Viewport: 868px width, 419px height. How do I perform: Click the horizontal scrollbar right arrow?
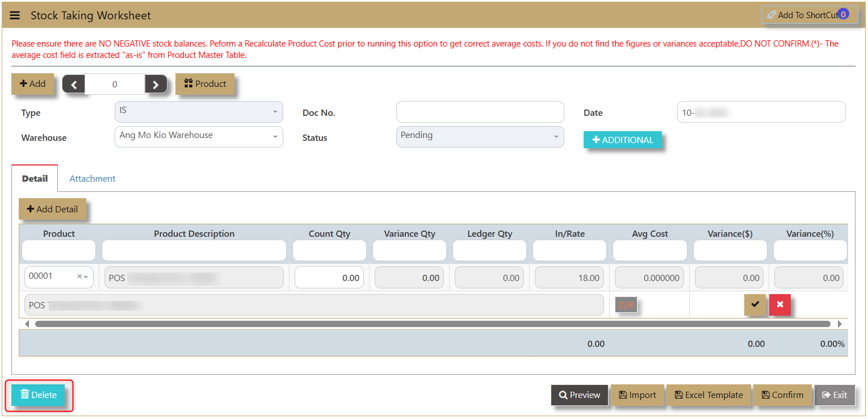coord(840,324)
